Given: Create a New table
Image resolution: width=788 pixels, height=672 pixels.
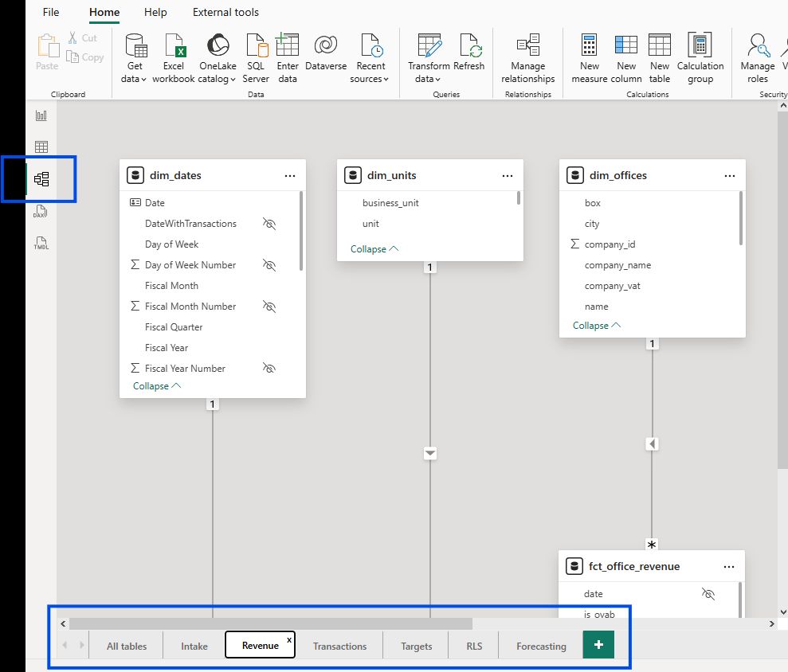Looking at the screenshot, I should click(660, 58).
